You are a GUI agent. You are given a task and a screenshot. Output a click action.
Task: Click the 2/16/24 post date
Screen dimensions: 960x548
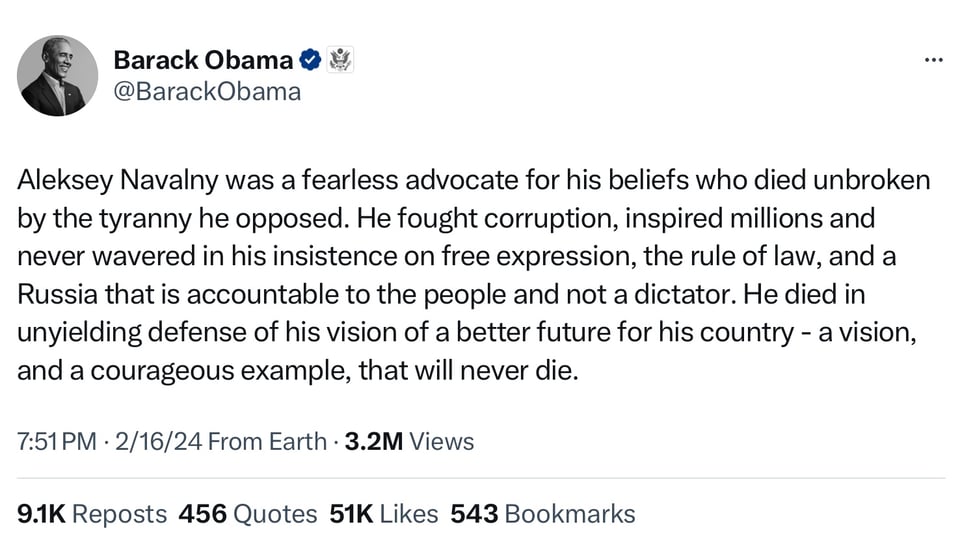pyautogui.click(x=158, y=441)
